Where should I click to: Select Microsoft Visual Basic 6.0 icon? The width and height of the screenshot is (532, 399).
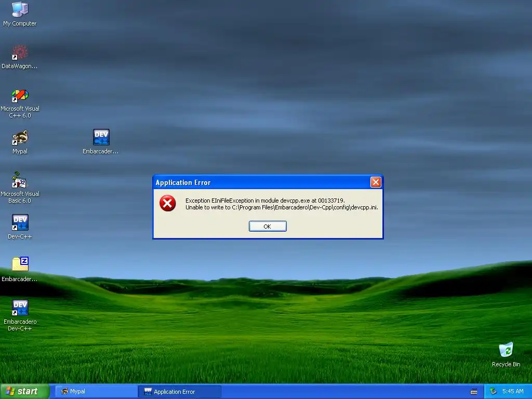(20, 188)
